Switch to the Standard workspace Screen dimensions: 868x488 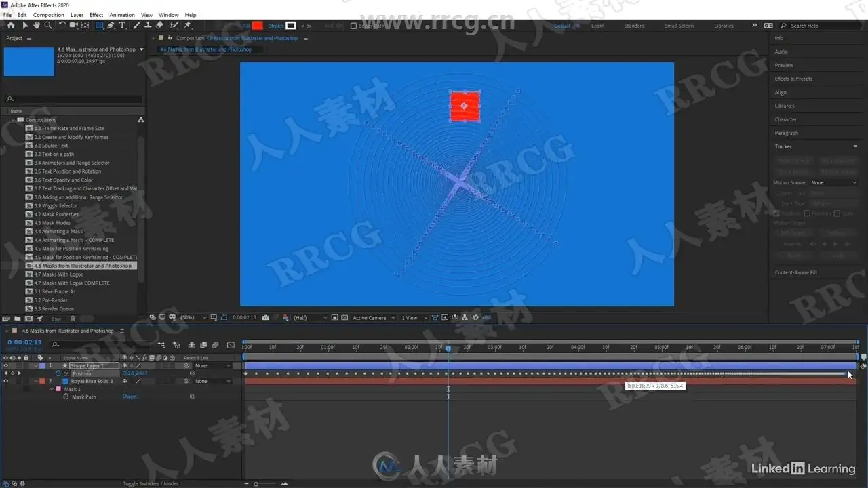(x=635, y=26)
